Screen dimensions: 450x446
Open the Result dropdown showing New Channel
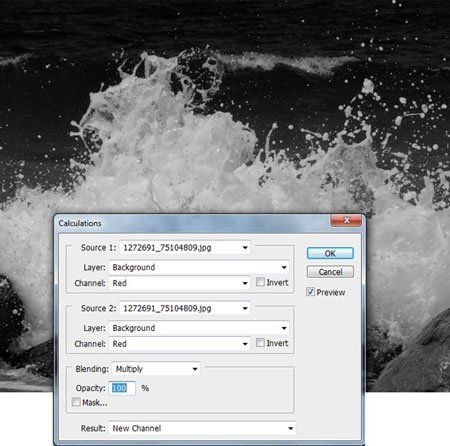(x=202, y=428)
